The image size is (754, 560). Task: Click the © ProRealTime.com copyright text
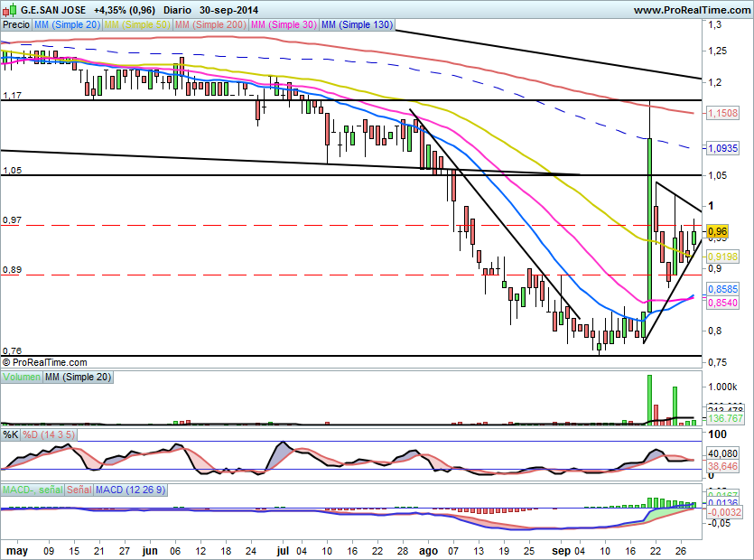pos(45,362)
